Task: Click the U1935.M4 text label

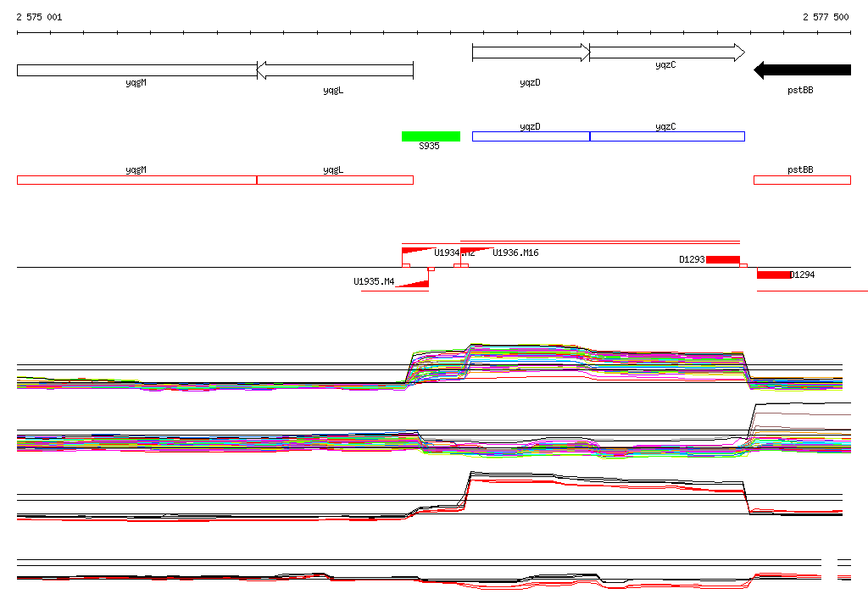Action: pyautogui.click(x=374, y=282)
